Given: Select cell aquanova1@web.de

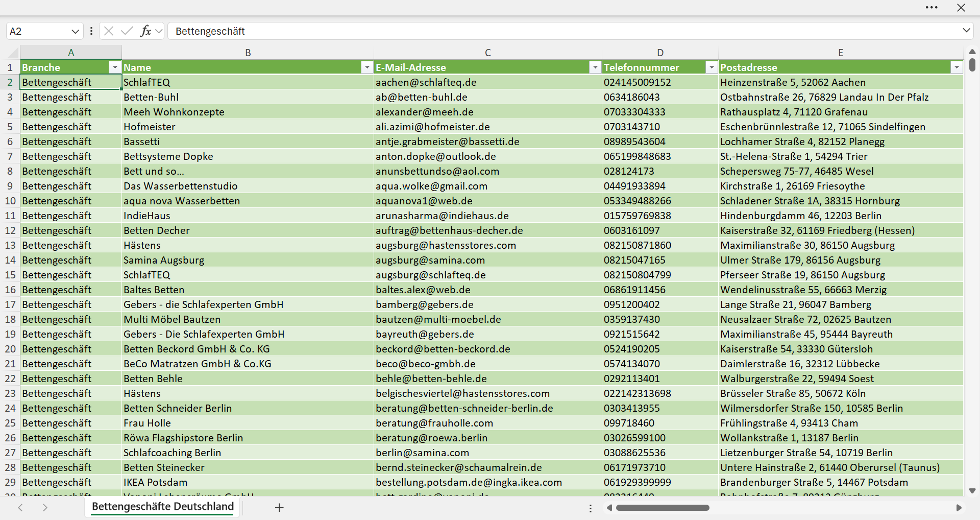Looking at the screenshot, I should [488, 201].
